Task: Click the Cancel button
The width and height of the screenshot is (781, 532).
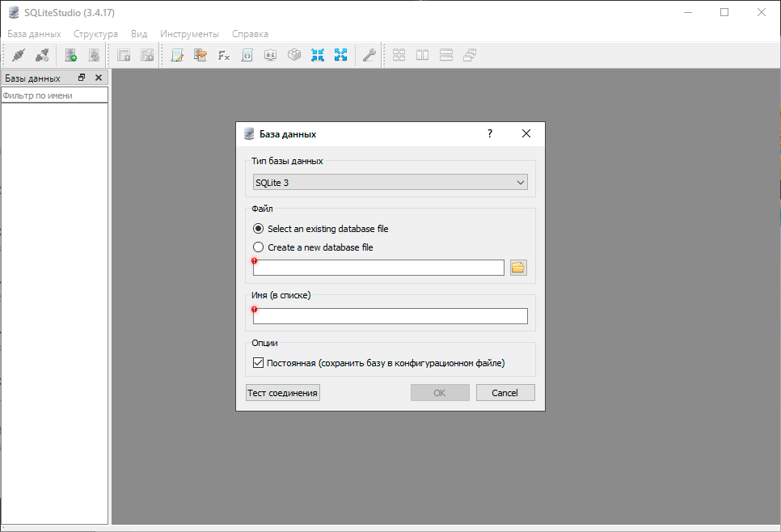Action: click(505, 392)
